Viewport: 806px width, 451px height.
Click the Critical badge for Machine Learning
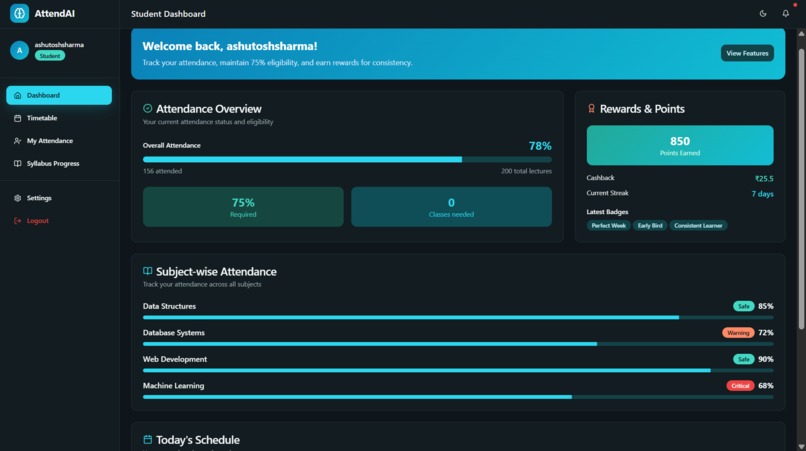pos(740,386)
